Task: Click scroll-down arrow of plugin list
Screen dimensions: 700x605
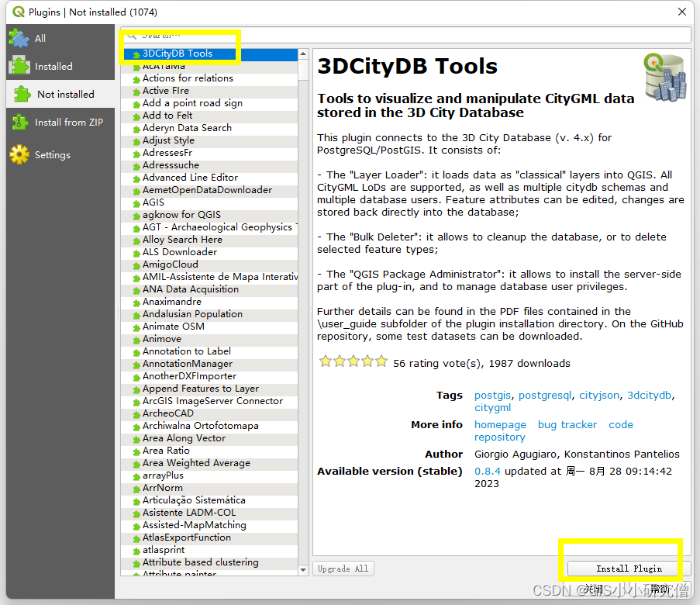Action: coord(303,569)
